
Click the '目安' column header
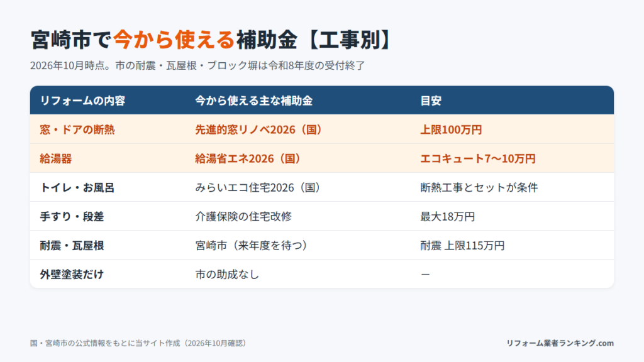click(x=431, y=101)
